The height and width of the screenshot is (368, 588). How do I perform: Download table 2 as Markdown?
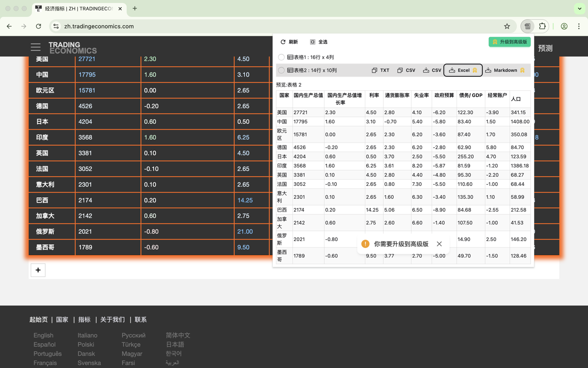point(505,70)
